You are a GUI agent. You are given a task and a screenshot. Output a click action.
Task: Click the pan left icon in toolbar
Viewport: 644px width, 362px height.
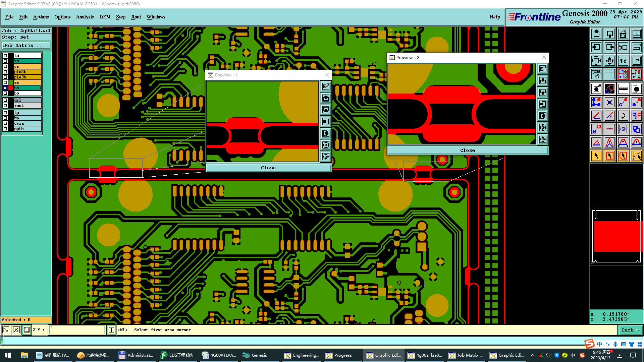tap(596, 47)
